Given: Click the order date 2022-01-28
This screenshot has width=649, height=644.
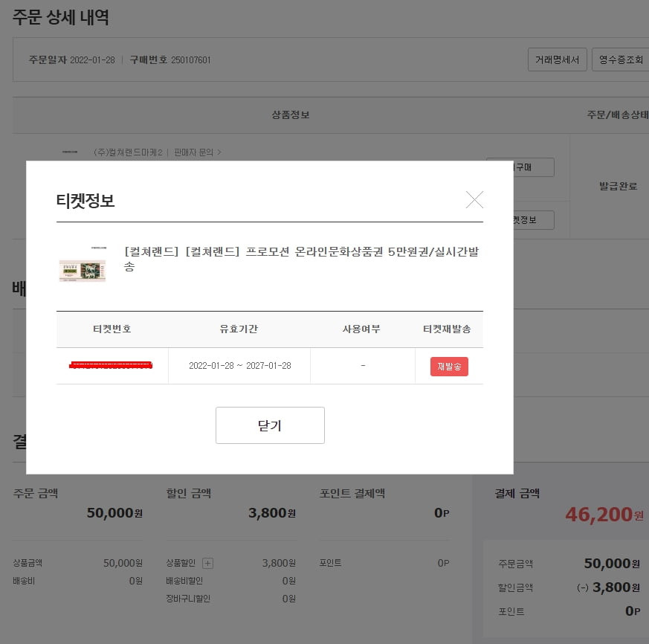Looking at the screenshot, I should click(x=92, y=60).
